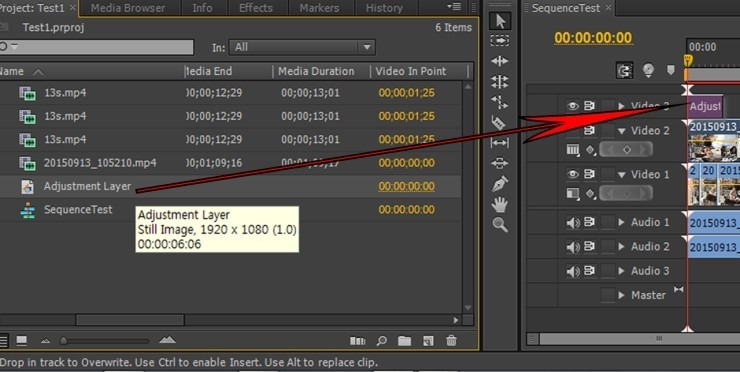Expand the Audio 3 track
This screenshot has height=372, width=740.
pos(622,271)
